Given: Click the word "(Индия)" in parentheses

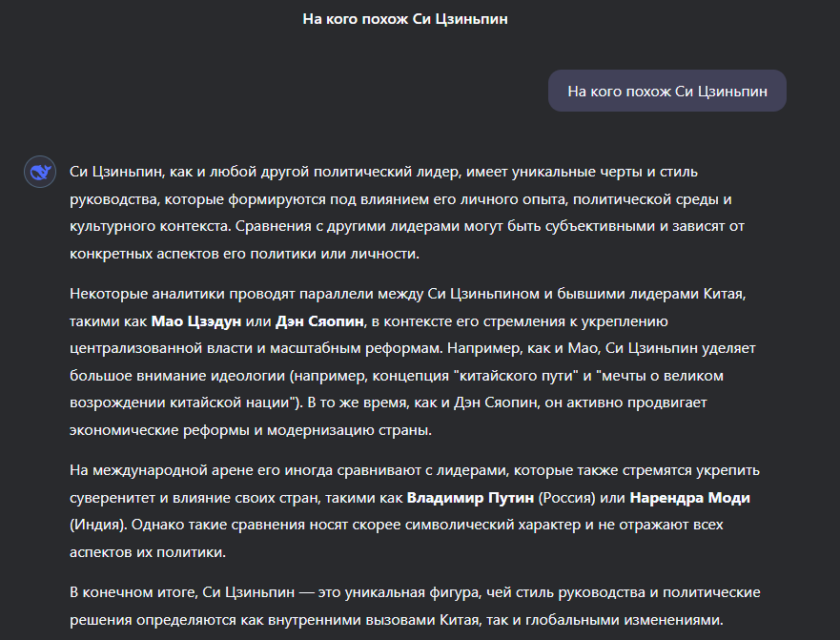Looking at the screenshot, I should pos(97,525).
